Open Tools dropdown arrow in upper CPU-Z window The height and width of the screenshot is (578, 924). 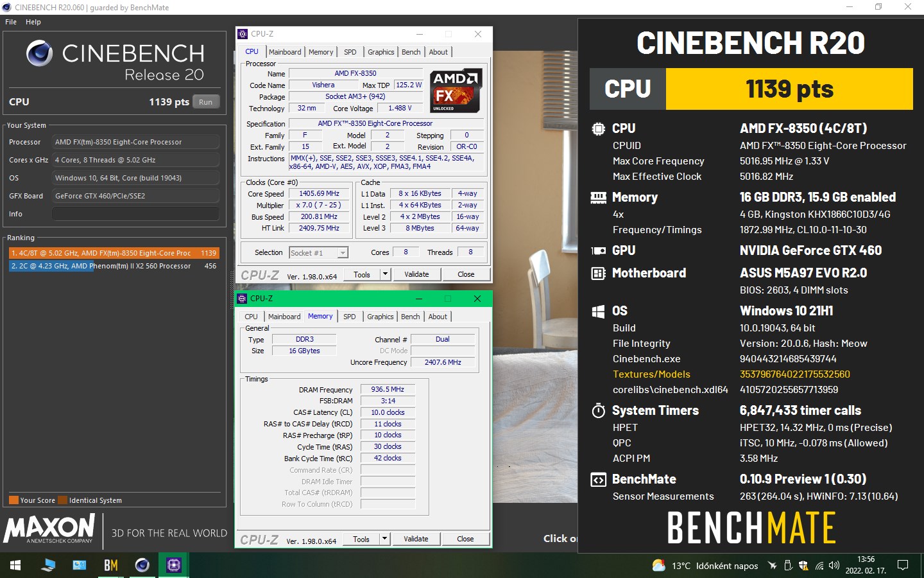[x=386, y=274]
